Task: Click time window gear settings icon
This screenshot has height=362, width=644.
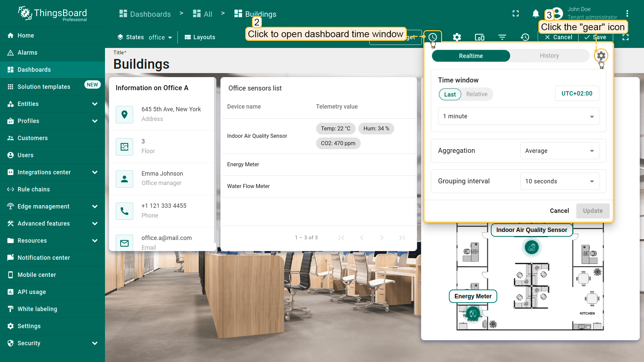Action: pyautogui.click(x=601, y=56)
